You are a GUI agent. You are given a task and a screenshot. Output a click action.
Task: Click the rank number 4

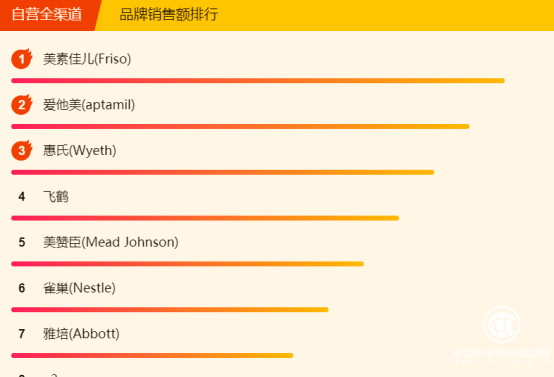[x=22, y=196]
